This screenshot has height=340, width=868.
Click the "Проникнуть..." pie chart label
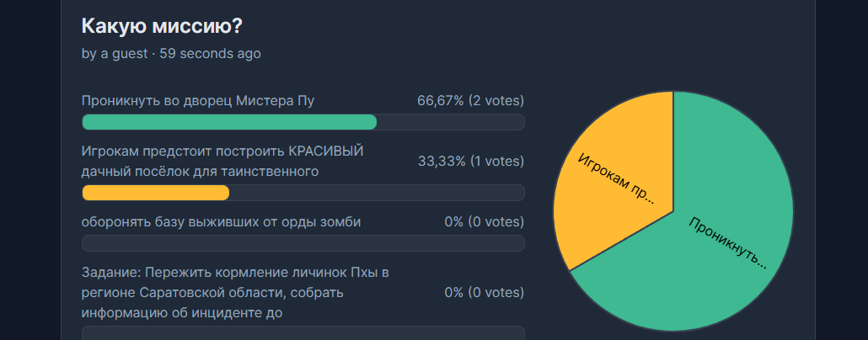[x=728, y=242]
